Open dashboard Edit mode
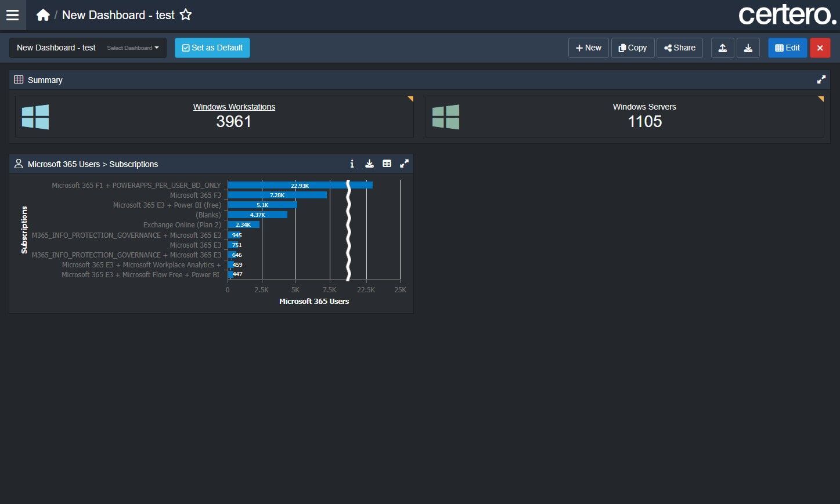 click(788, 48)
